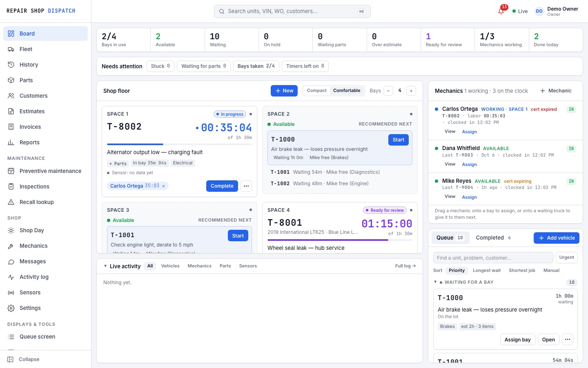Decrease the number of bays

(x=388, y=91)
